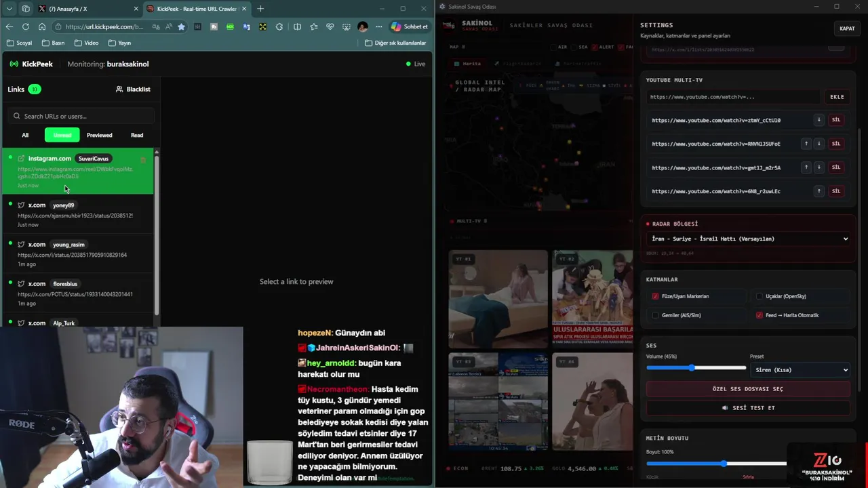Open the tab actions workspace icon
The image size is (868, 488).
pyautogui.click(x=26, y=9)
